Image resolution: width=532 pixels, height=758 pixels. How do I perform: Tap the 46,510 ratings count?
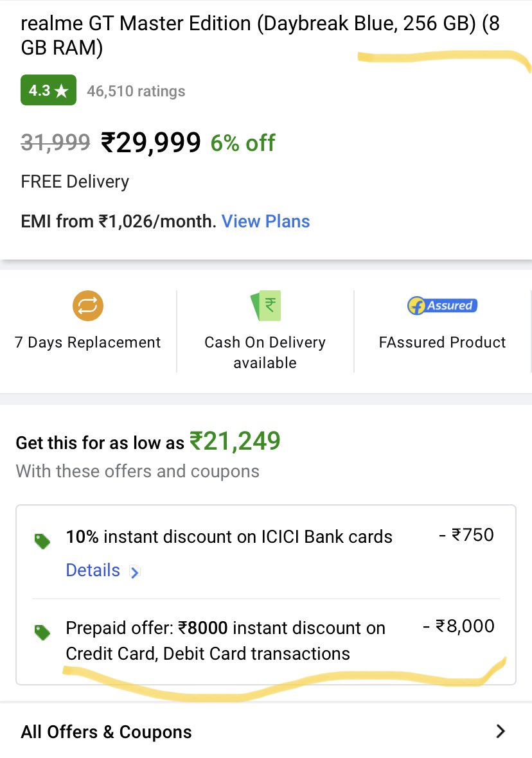tap(136, 91)
